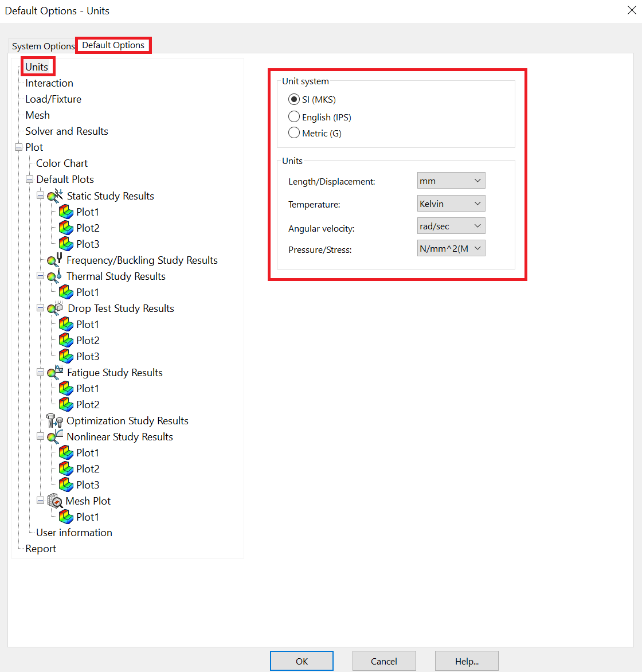
Task: Select the Metric (G) unit system
Action: (x=294, y=133)
